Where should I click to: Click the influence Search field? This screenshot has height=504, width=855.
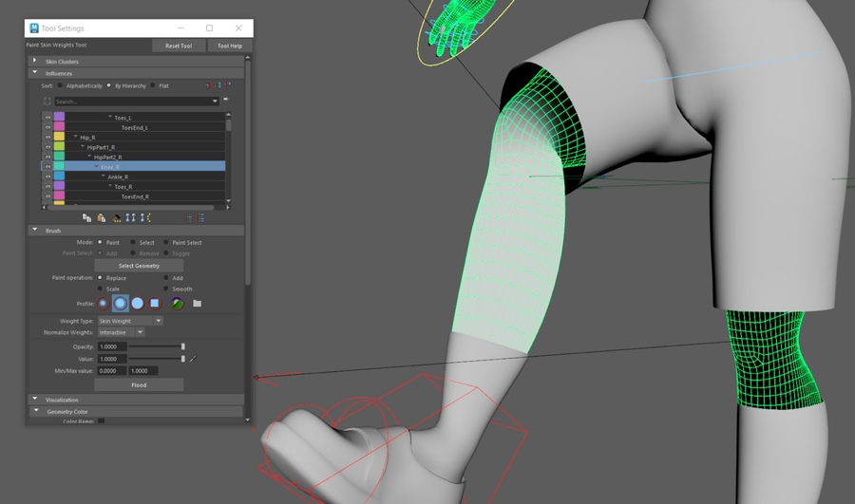coord(131,101)
